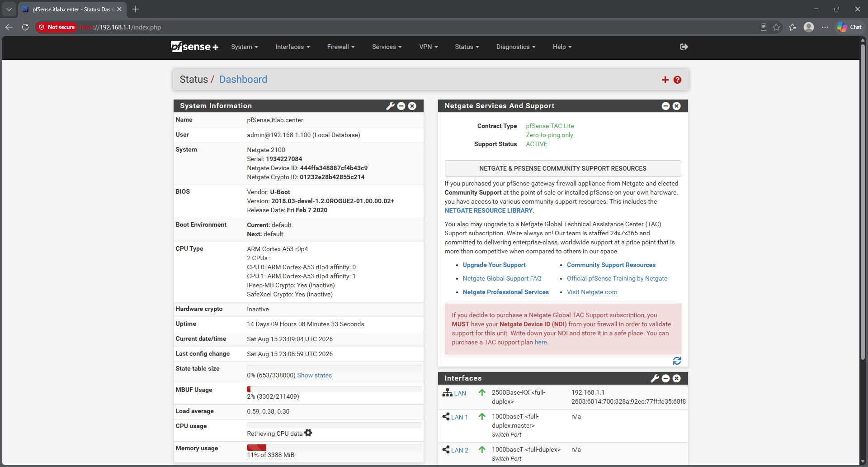Click the MBUF Usage progress bar
This screenshot has height=467, width=868.
[x=334, y=389]
